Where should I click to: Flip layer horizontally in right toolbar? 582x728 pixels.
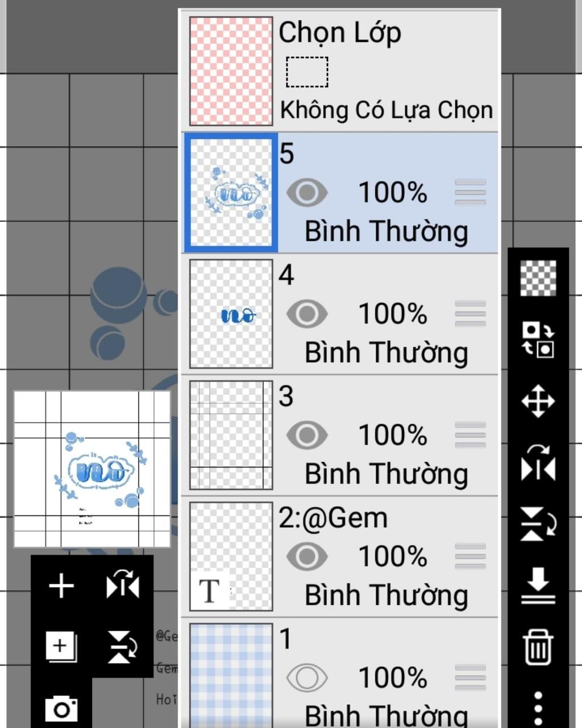pyautogui.click(x=538, y=462)
